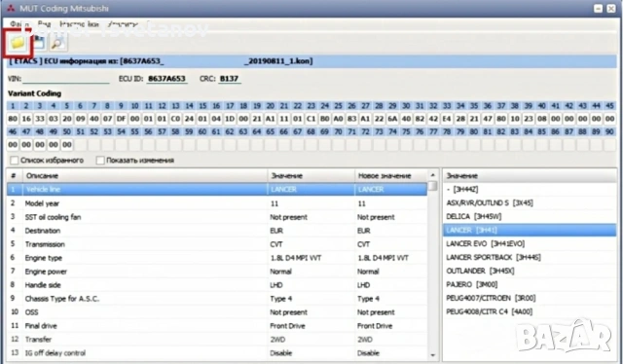Open the Файл menu
The height and width of the screenshot is (364, 623).
[x=19, y=24]
